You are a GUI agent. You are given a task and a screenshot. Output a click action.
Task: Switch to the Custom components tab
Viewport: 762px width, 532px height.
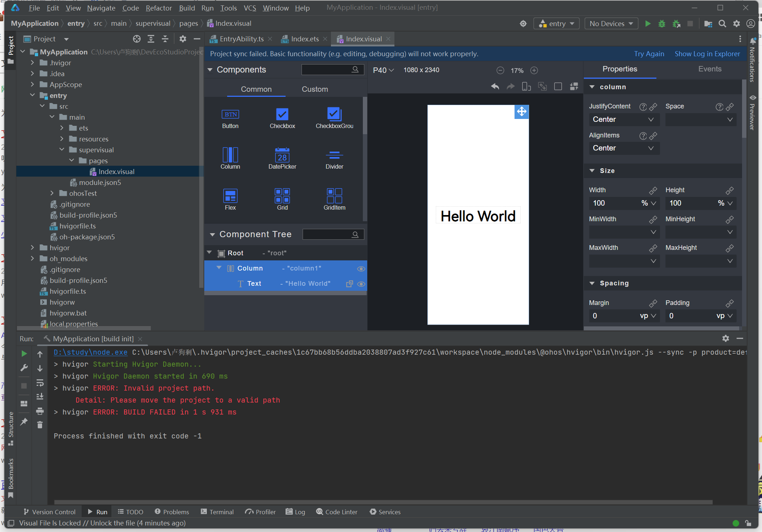coord(315,89)
